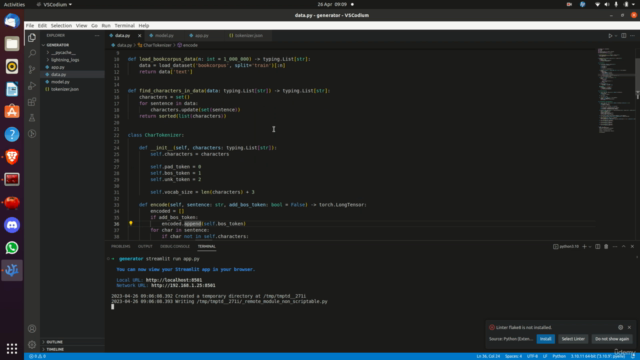Open the http://localhost:8501 link in terminal
The height and width of the screenshot is (360, 640).
[x=174, y=280]
